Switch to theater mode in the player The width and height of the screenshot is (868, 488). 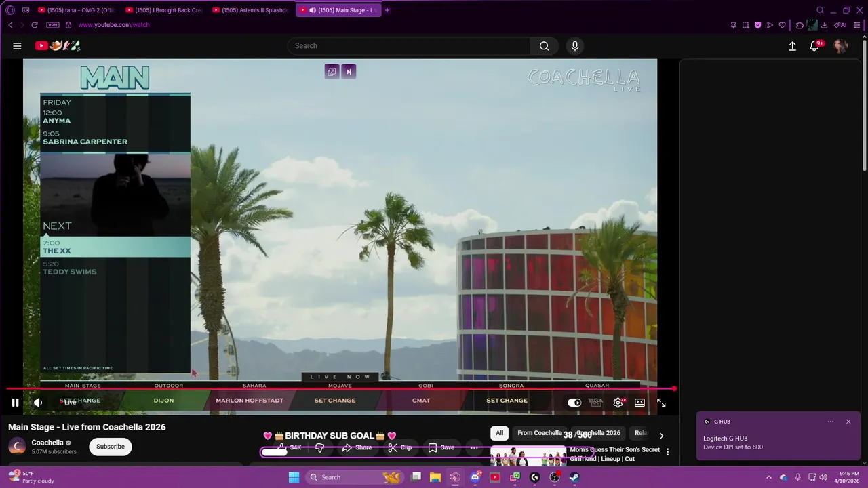pyautogui.click(x=639, y=403)
